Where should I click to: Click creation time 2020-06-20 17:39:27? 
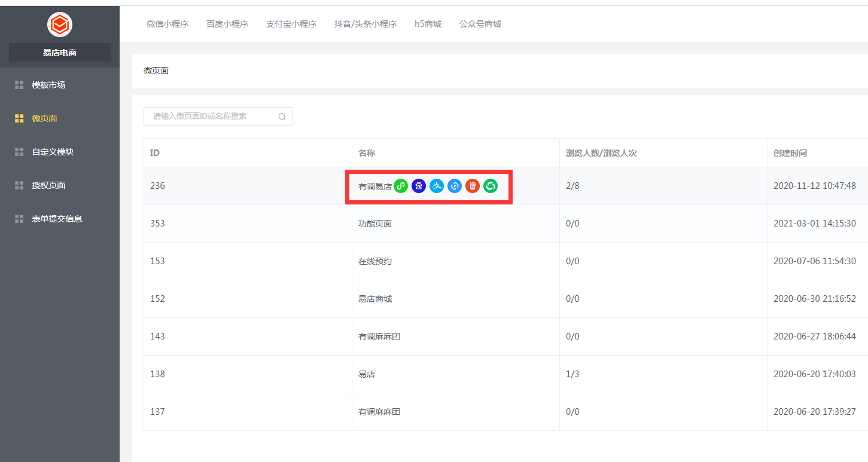tap(815, 412)
